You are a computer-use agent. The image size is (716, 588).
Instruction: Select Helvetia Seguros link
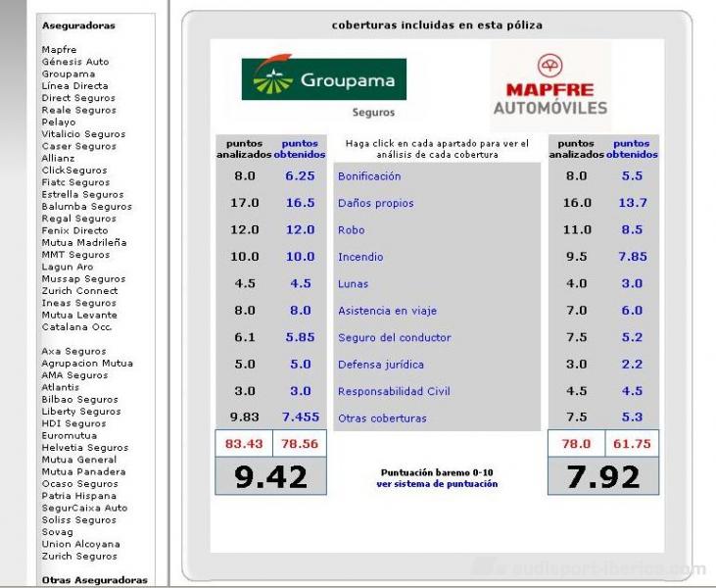pos(85,447)
